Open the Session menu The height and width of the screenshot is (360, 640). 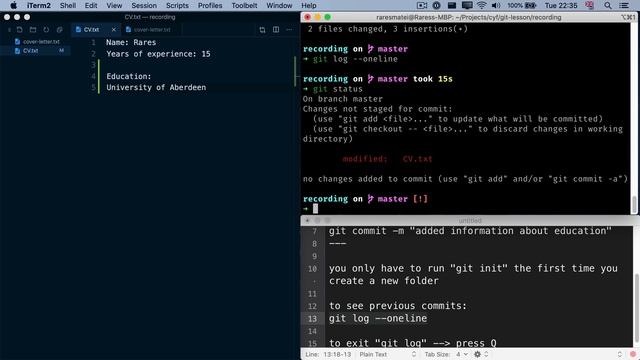click(x=144, y=5)
